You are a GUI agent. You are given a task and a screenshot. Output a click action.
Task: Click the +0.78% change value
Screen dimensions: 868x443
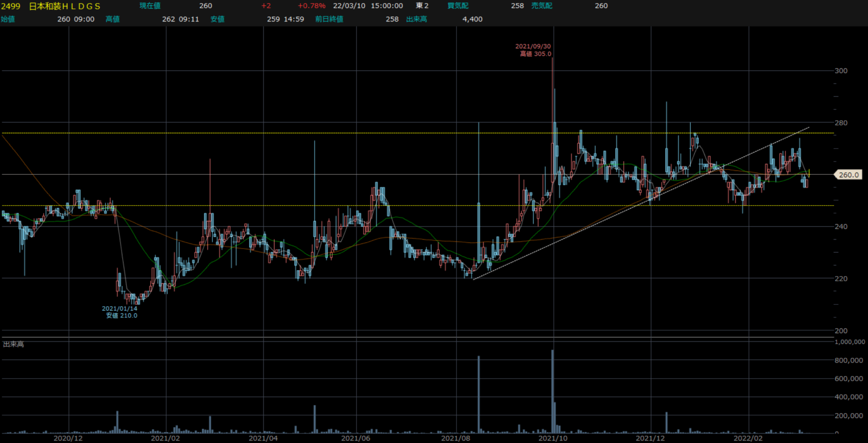pyautogui.click(x=311, y=6)
